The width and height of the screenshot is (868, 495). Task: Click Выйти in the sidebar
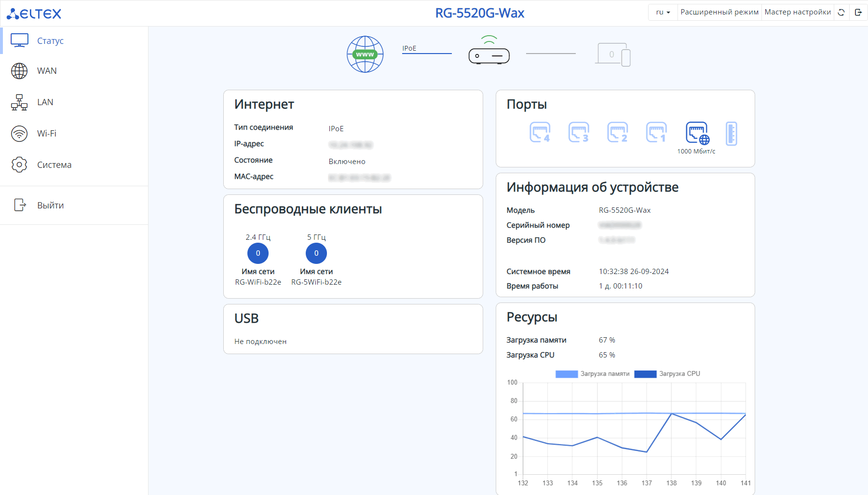pyautogui.click(x=50, y=206)
